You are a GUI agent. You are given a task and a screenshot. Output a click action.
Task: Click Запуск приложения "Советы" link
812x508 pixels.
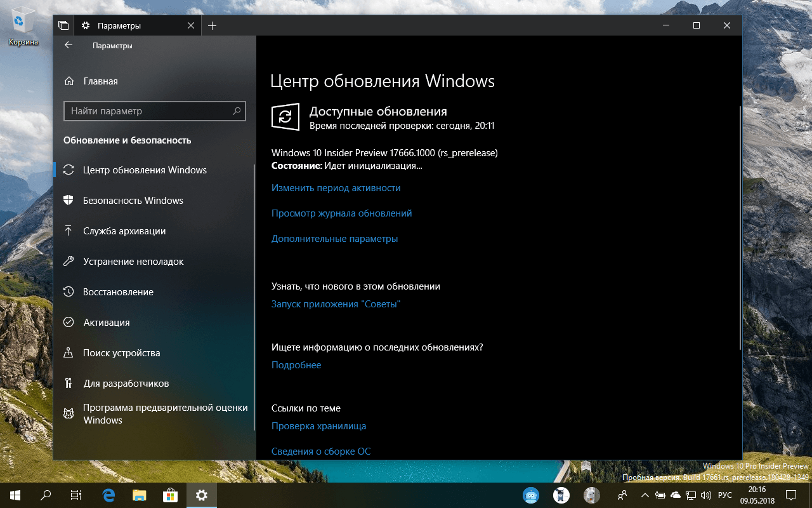(336, 304)
